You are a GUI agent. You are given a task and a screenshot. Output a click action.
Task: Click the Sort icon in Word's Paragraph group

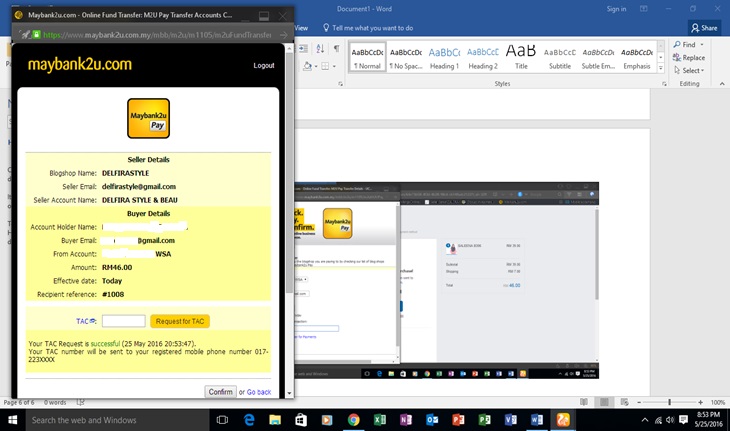pyautogui.click(x=320, y=48)
